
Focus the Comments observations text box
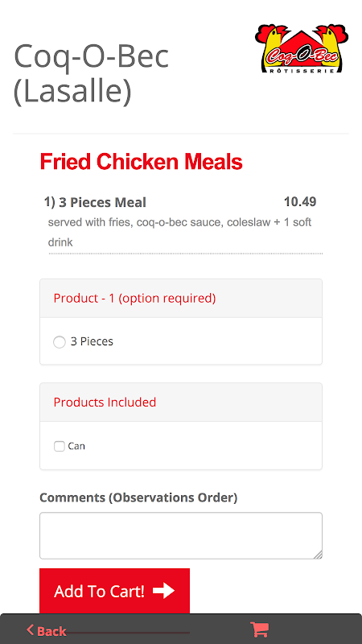pyautogui.click(x=181, y=535)
